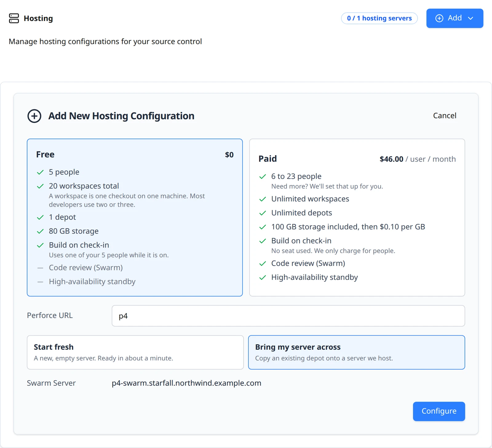Click the dash icon beside Free plan Code review
492x448 pixels.
point(40,268)
